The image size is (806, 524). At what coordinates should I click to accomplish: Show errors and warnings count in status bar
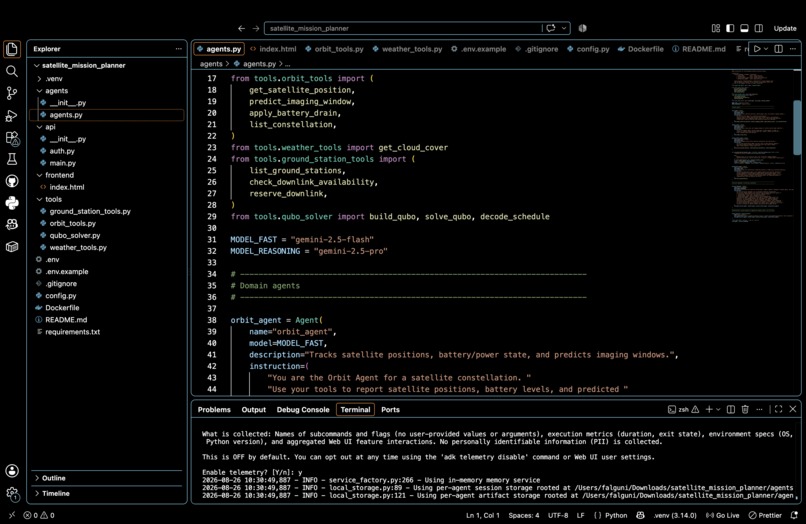pos(39,515)
